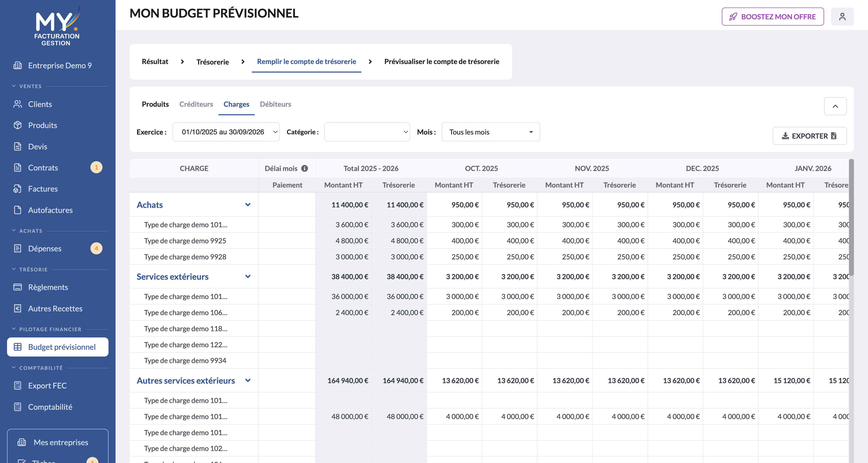Click the Type de charge demo 9928 row
The width and height of the screenshot is (868, 463).
[x=185, y=257]
